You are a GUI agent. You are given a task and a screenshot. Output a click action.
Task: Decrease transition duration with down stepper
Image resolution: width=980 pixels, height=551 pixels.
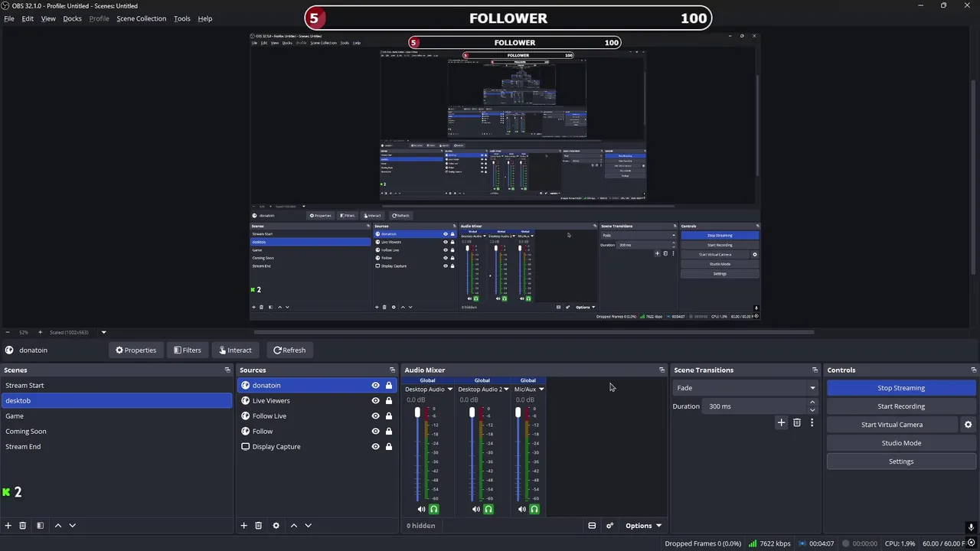(812, 410)
